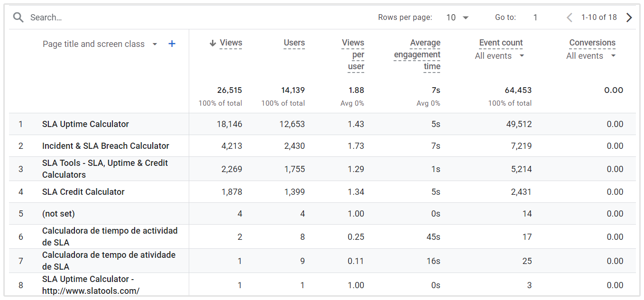Go to next page of results
Viewport: 644px width, 300px height.
(629, 18)
